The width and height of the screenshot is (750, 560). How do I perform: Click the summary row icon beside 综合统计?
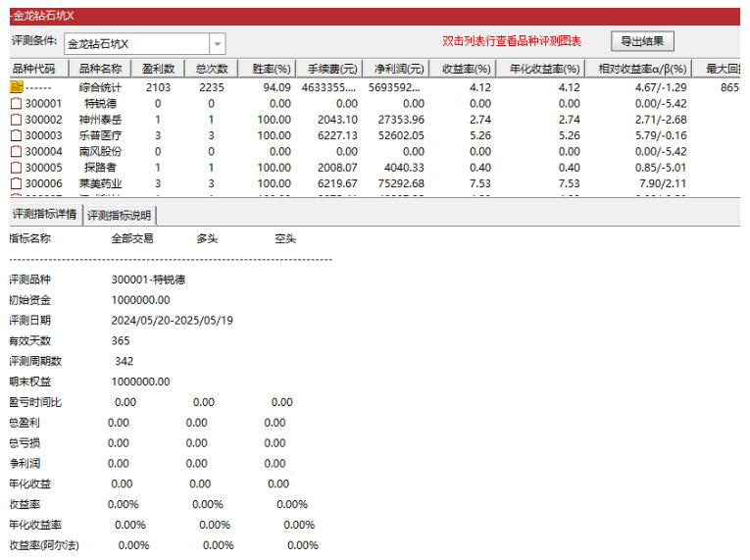click(x=17, y=87)
